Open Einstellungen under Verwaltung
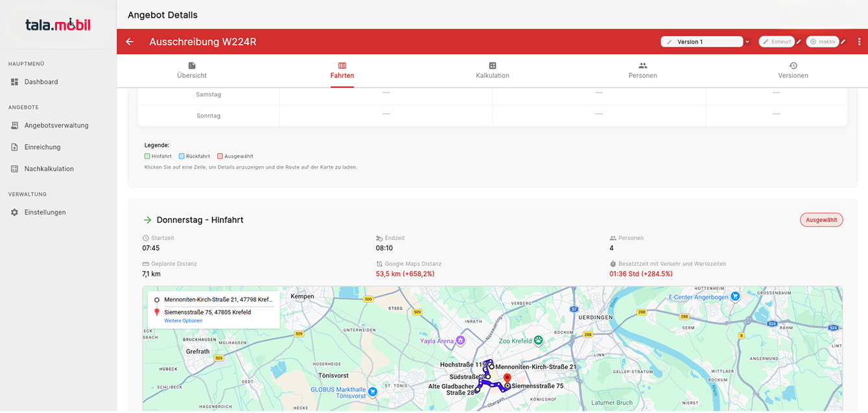This screenshot has width=868, height=413. point(45,212)
